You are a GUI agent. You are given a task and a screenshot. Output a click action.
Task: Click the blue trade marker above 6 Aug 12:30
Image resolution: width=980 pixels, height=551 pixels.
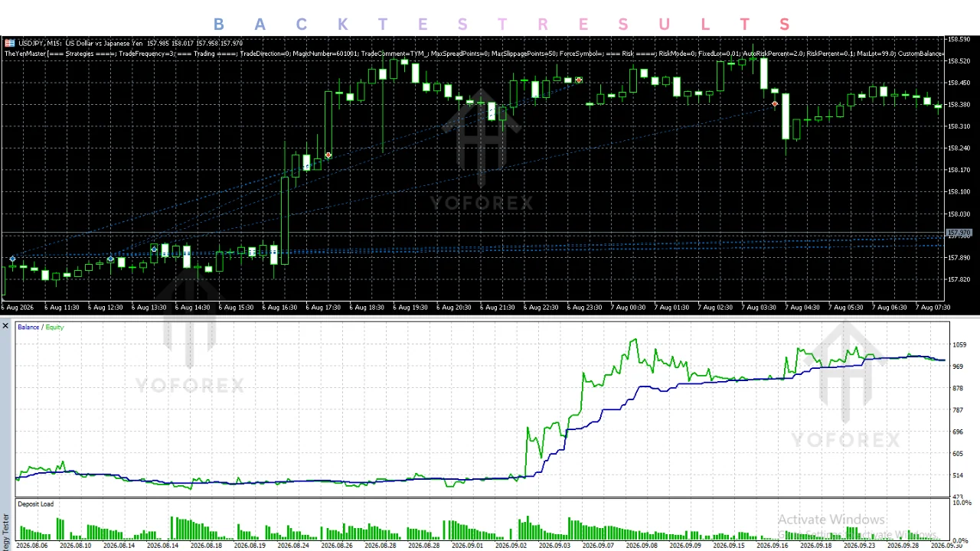click(110, 259)
